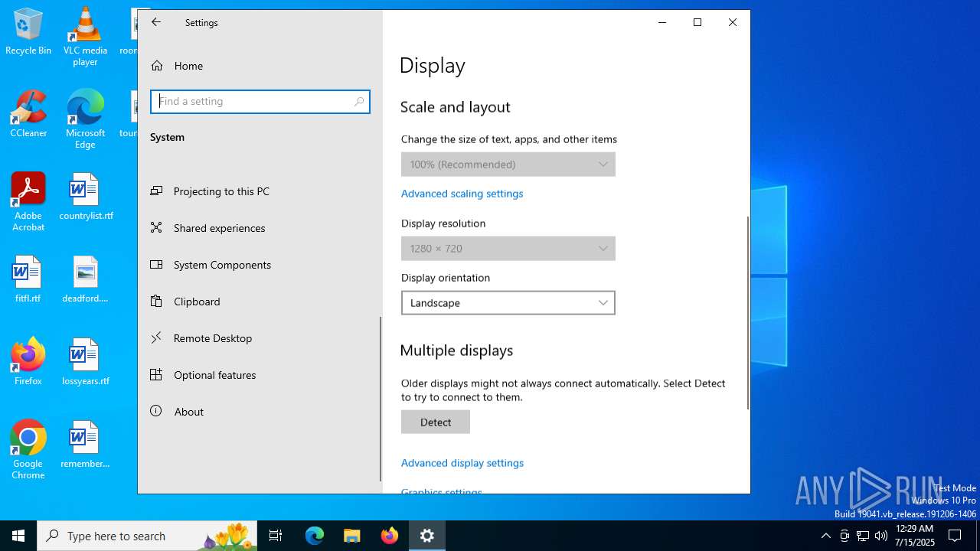Click the Optional features sidebar icon
The width and height of the screenshot is (980, 551).
(156, 374)
